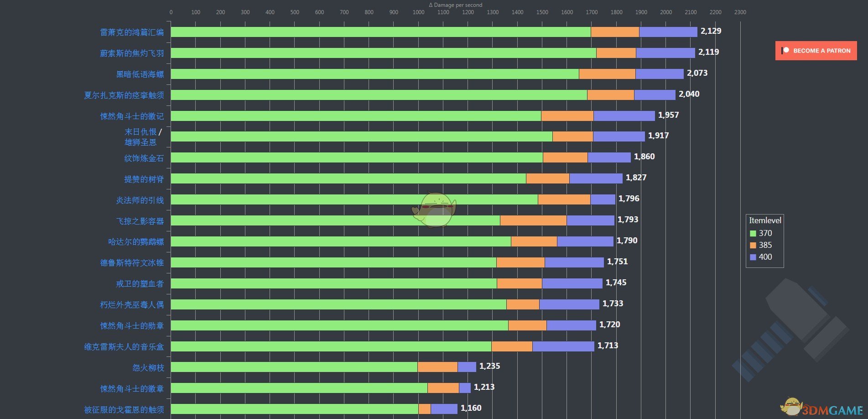Open trinket link 雄狮圣恩
This screenshot has height=419, width=868.
[x=140, y=142]
